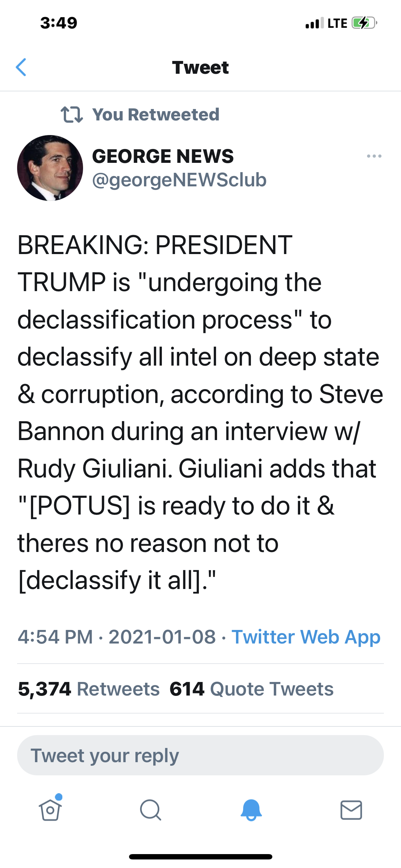Tap the status bar clock showing 3:49

tap(59, 23)
